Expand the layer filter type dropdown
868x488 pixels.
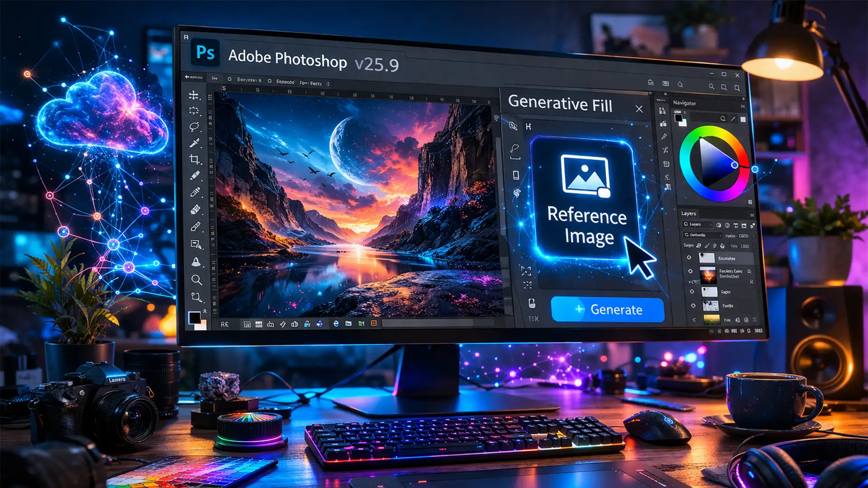tap(698, 225)
